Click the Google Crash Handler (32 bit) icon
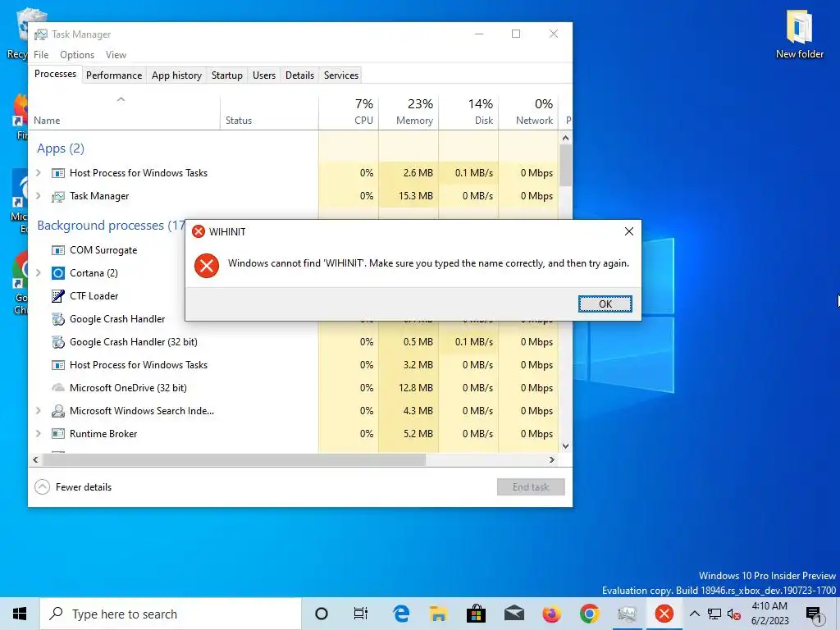This screenshot has height=630, width=840. (58, 342)
